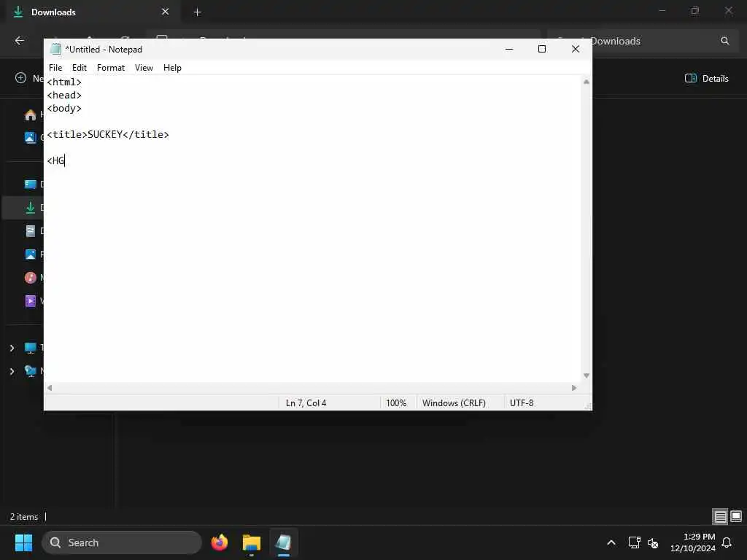Select Downloads folder in the Explorer sidebar
Screen dimensions: 747x560
[31, 208]
